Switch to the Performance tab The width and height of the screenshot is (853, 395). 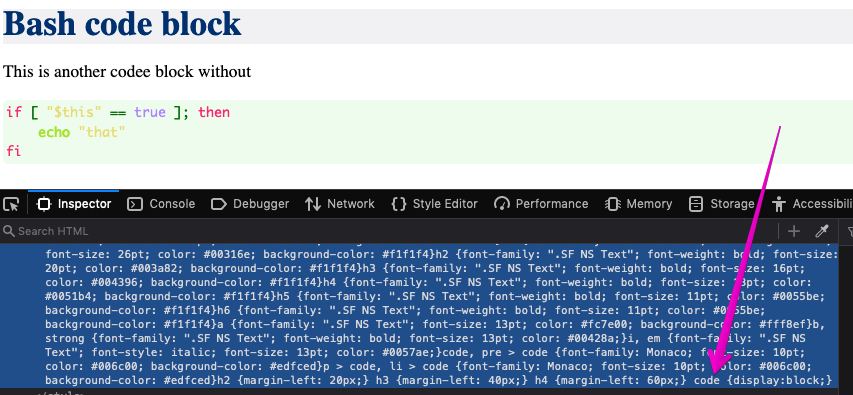pos(541,204)
